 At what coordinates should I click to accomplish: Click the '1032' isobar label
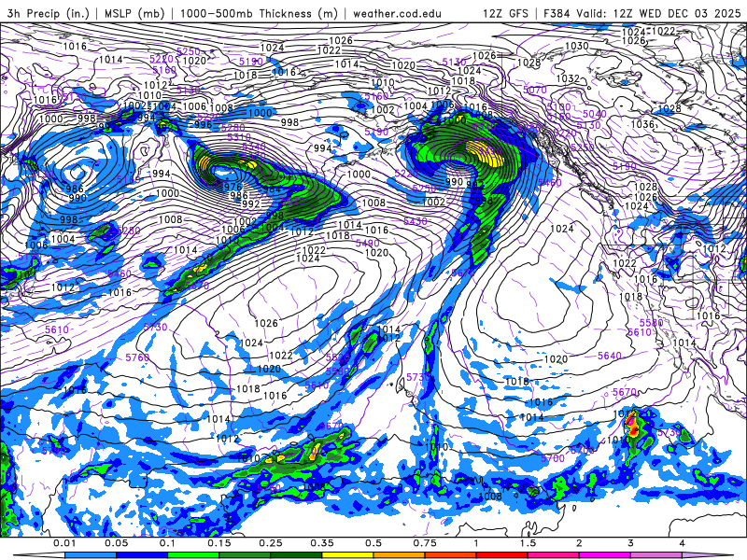[568, 78]
